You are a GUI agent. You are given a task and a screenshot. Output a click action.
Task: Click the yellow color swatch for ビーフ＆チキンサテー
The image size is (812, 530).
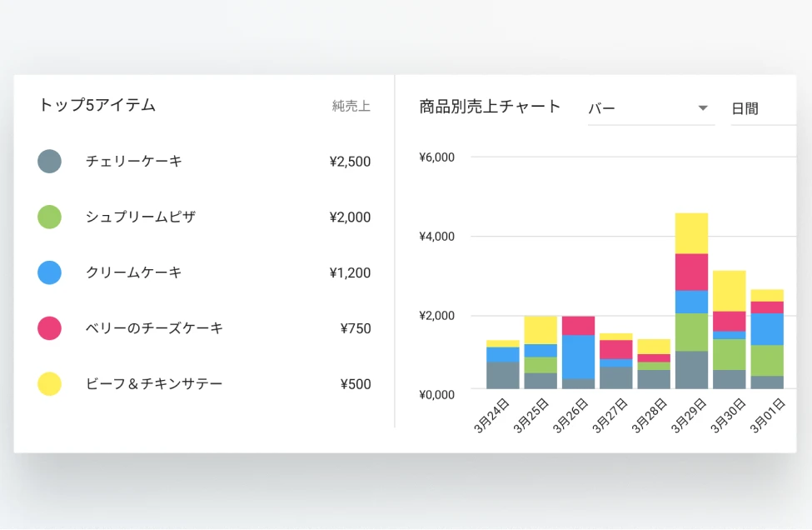tap(50, 384)
